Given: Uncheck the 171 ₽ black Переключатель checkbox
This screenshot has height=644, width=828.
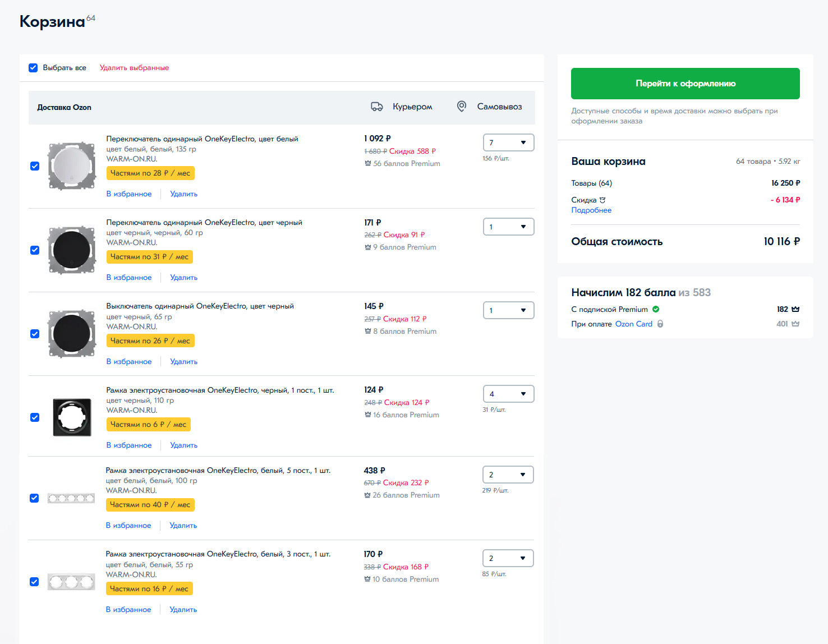Looking at the screenshot, I should 35,250.
